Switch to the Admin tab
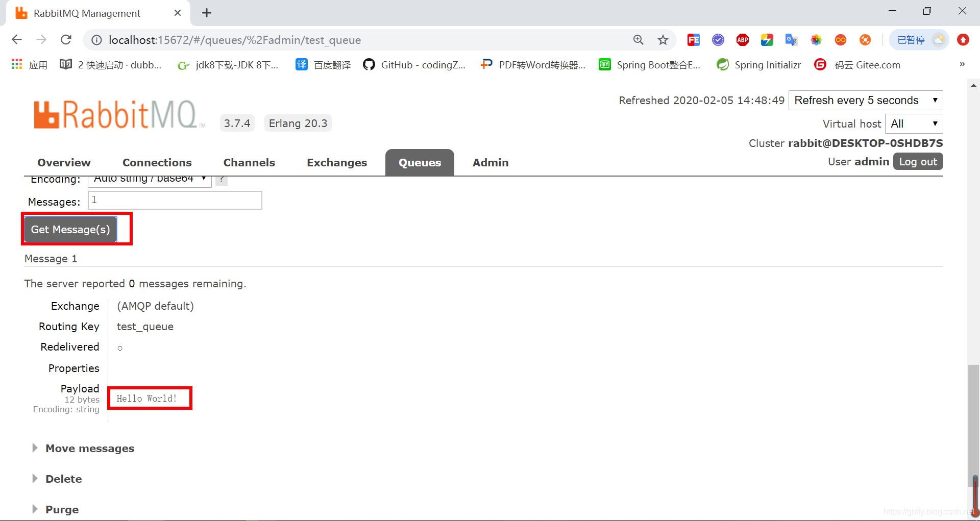Viewport: 980px width, 521px height. pos(491,162)
